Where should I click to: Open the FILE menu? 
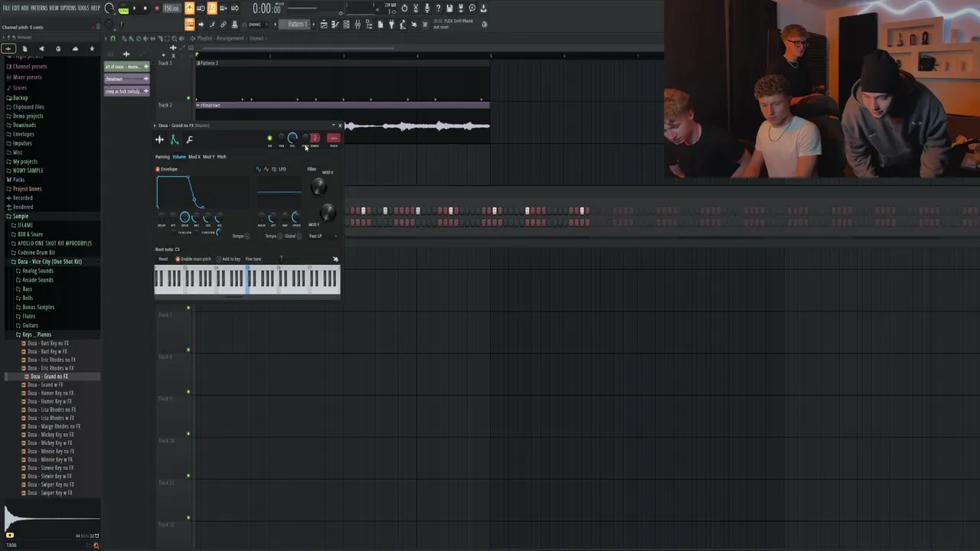[x=6, y=8]
